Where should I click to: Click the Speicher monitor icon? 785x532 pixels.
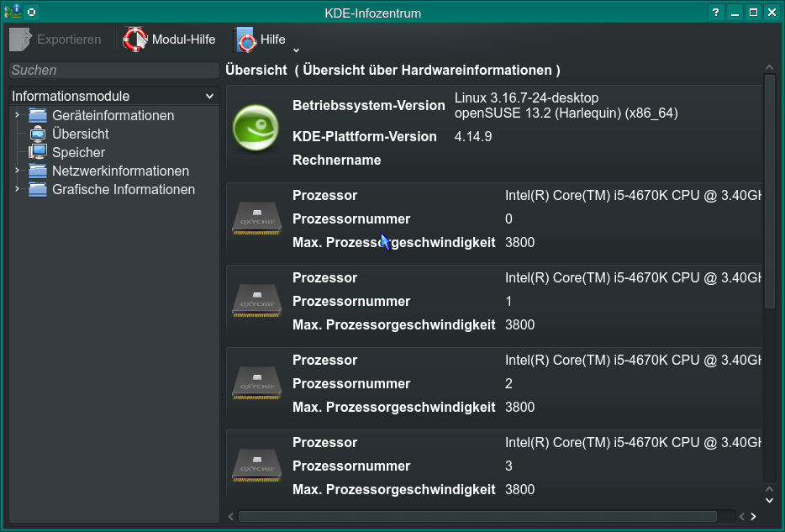pyautogui.click(x=38, y=152)
